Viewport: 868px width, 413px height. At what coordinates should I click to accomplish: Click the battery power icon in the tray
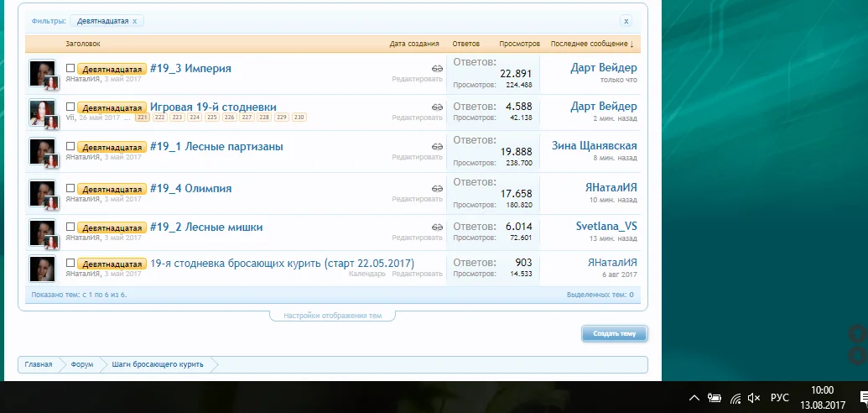click(x=715, y=398)
